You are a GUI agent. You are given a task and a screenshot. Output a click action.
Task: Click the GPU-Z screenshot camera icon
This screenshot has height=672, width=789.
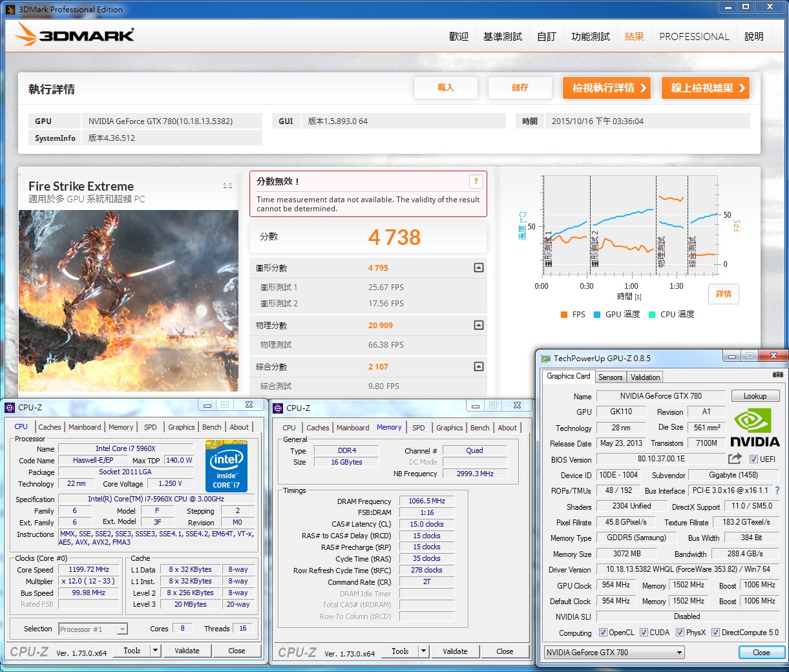(777, 375)
